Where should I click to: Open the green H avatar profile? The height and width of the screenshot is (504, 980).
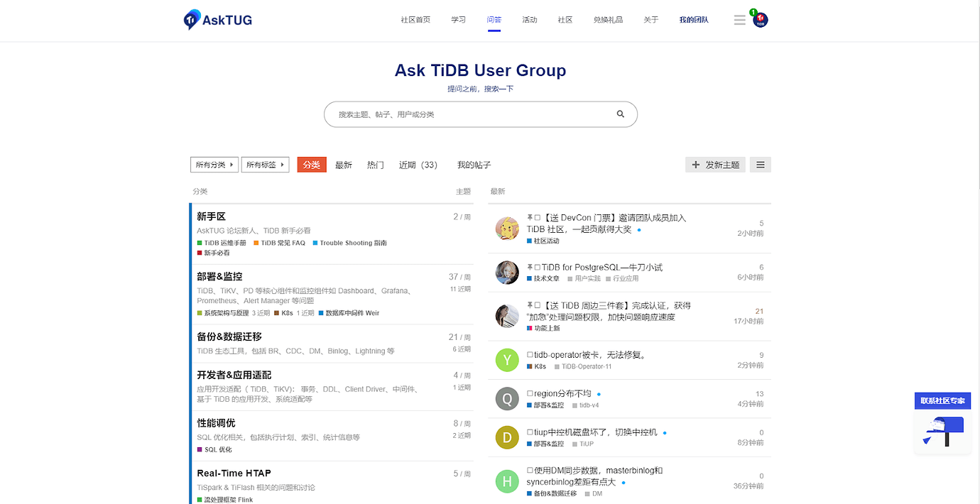(x=507, y=481)
